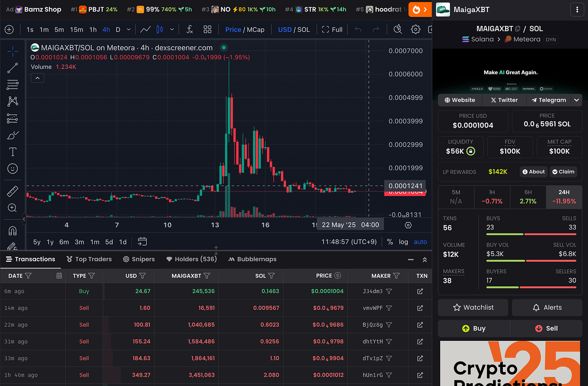Select the 4h timeframe
The width and height of the screenshot is (588, 386).
(106, 29)
